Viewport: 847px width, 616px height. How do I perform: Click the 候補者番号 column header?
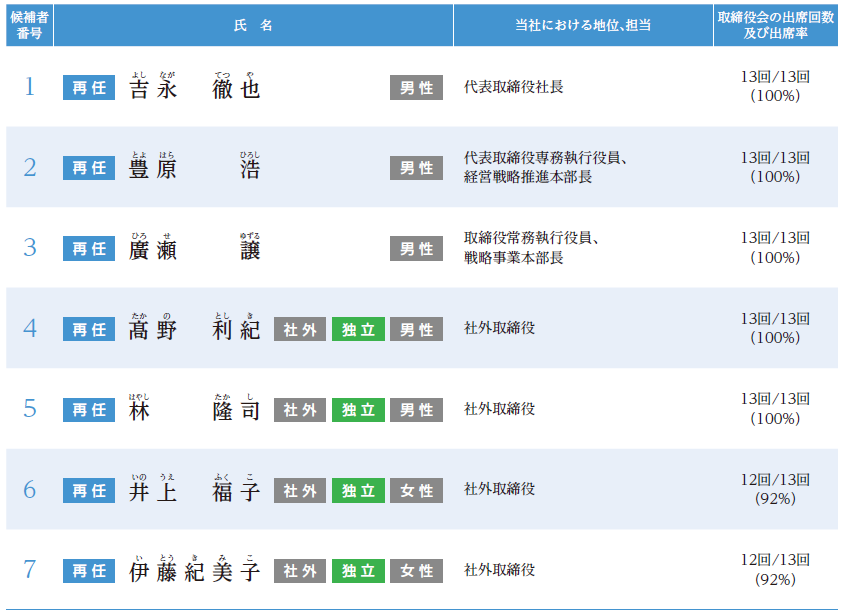click(x=27, y=25)
